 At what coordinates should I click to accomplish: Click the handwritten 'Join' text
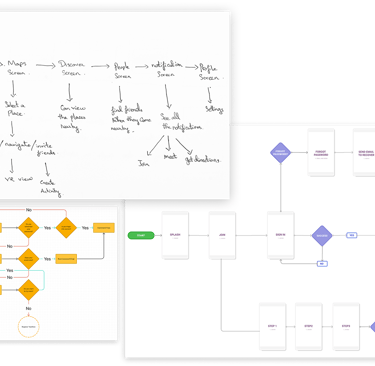(144, 163)
